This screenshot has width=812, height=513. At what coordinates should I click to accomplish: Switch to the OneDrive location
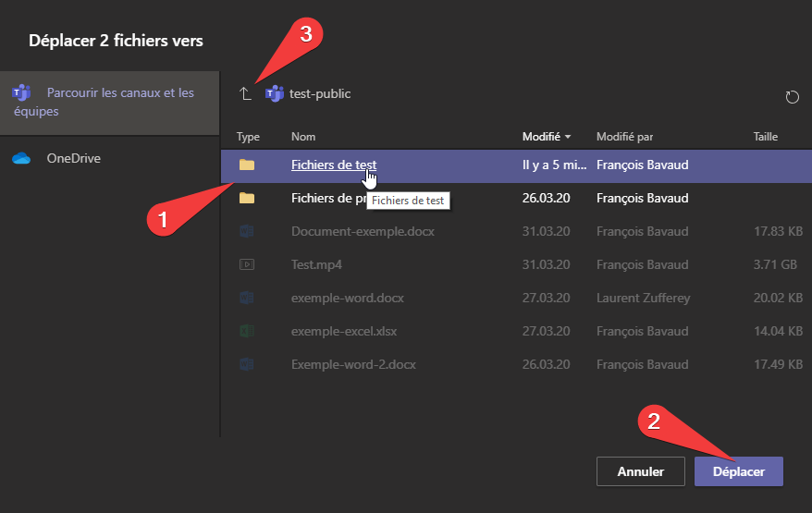[74, 158]
